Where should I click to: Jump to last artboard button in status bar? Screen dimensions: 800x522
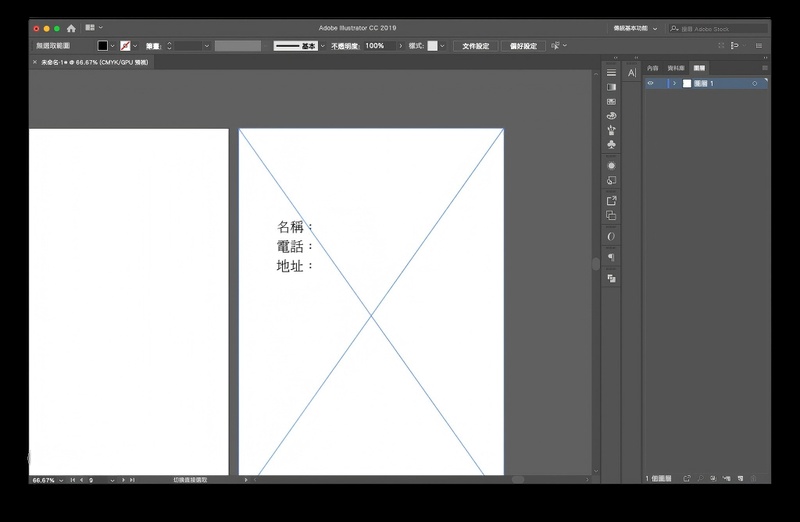[x=132, y=480]
